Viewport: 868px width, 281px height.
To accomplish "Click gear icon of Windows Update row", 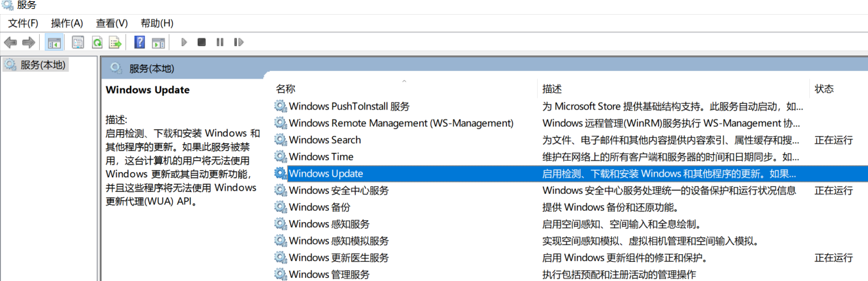I will tap(280, 173).
